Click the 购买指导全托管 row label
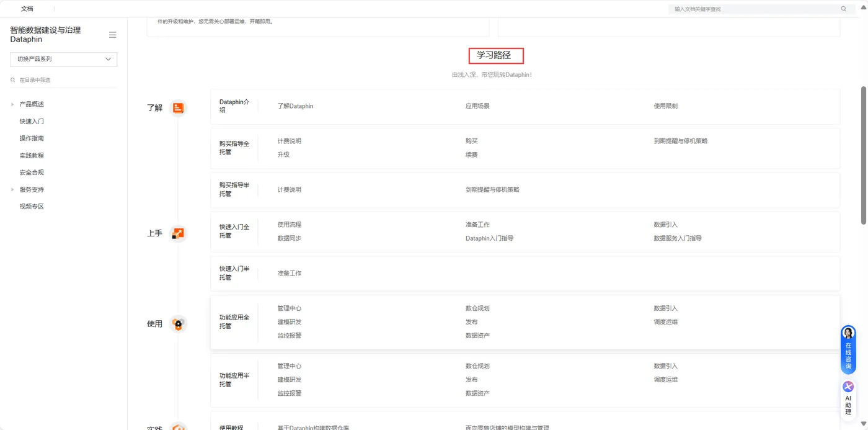The height and width of the screenshot is (430, 868). click(x=234, y=148)
